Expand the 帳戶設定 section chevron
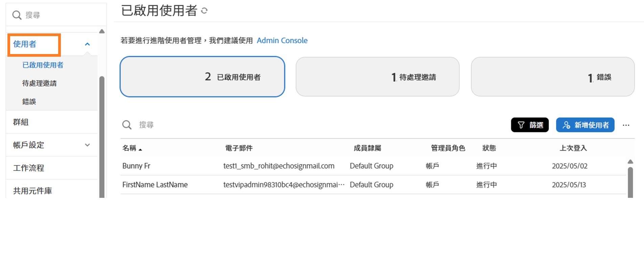This screenshot has height=263, width=644. (x=87, y=145)
